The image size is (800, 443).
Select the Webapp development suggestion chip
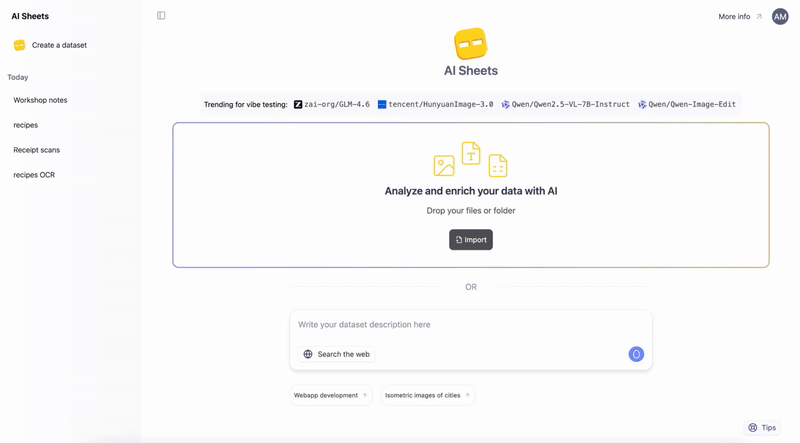330,395
